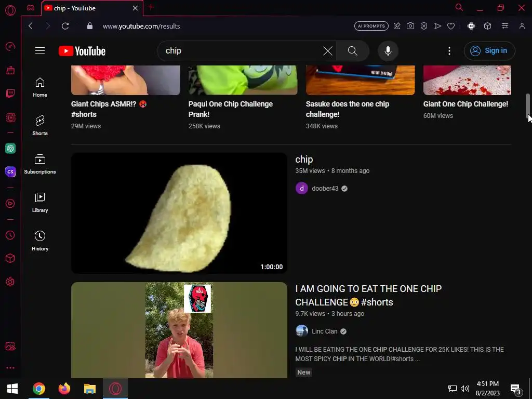Take a snapshot with the camera icon

click(410, 26)
